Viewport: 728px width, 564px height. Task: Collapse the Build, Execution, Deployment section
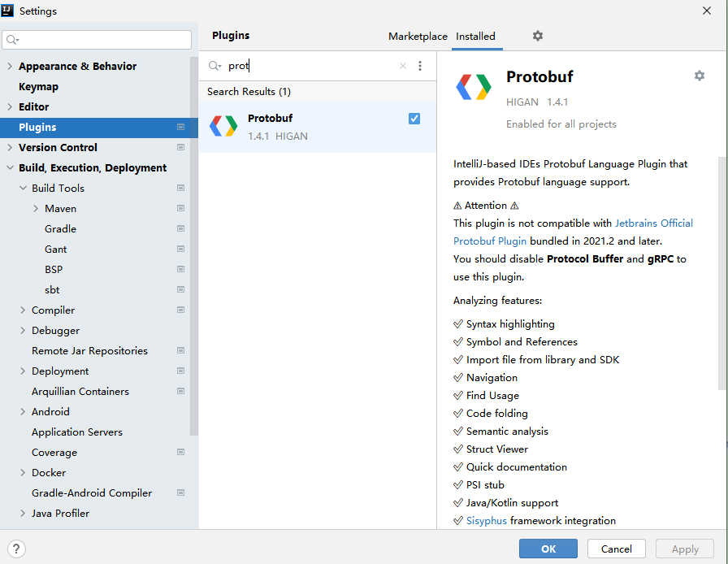pyautogui.click(x=10, y=168)
